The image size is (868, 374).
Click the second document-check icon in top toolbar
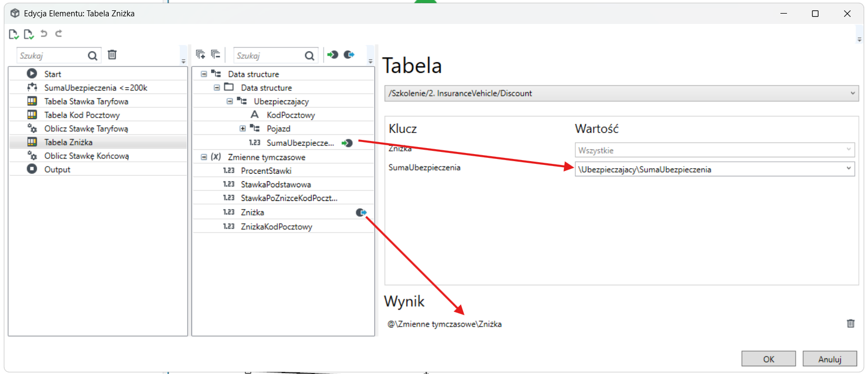point(29,34)
